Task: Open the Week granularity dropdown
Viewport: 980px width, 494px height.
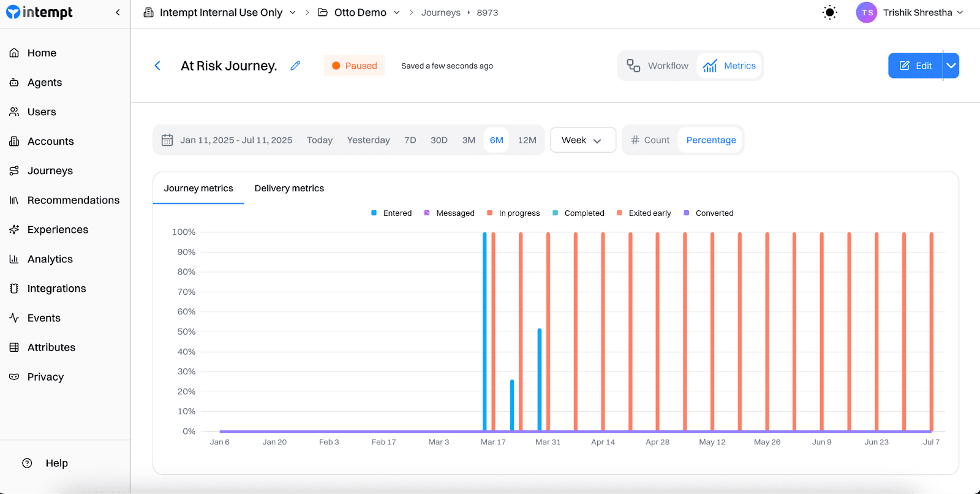Action: tap(582, 140)
